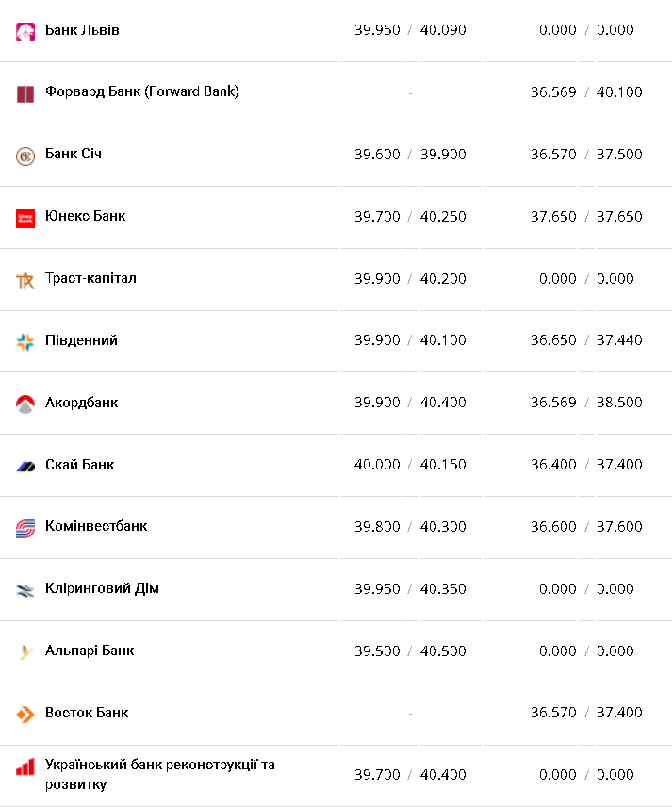The image size is (672, 807).
Task: Click the Альпарі Банк 39.500 / 40.500 rate
Action: pos(410,651)
